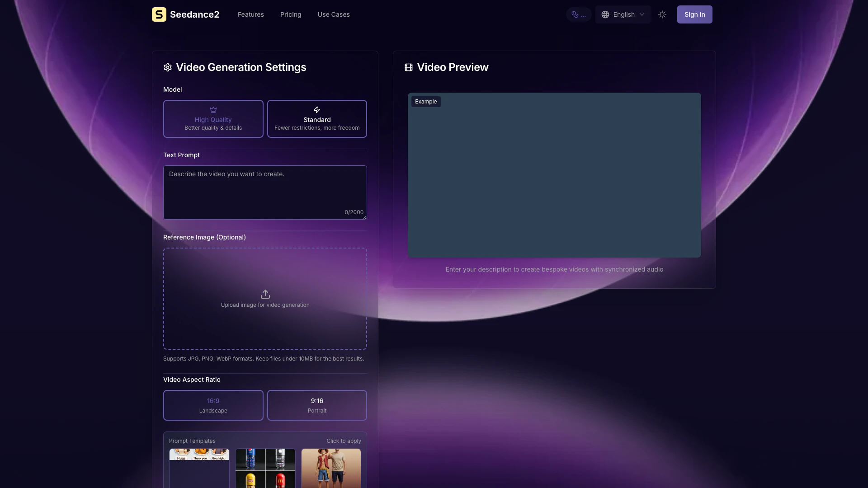Apply the straw hat character template
This screenshot has width=868, height=488.
pos(331,468)
